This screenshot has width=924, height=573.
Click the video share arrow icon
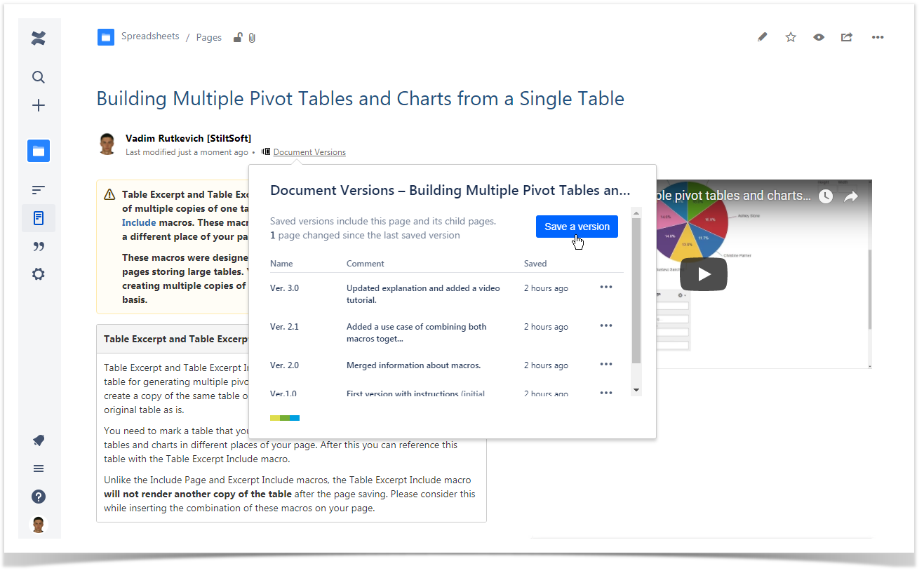(x=851, y=197)
